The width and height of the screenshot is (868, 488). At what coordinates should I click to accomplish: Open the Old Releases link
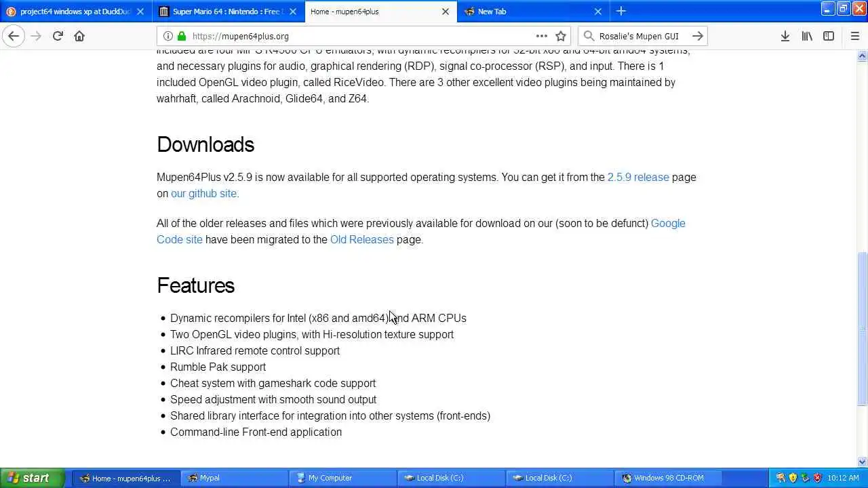tap(361, 239)
